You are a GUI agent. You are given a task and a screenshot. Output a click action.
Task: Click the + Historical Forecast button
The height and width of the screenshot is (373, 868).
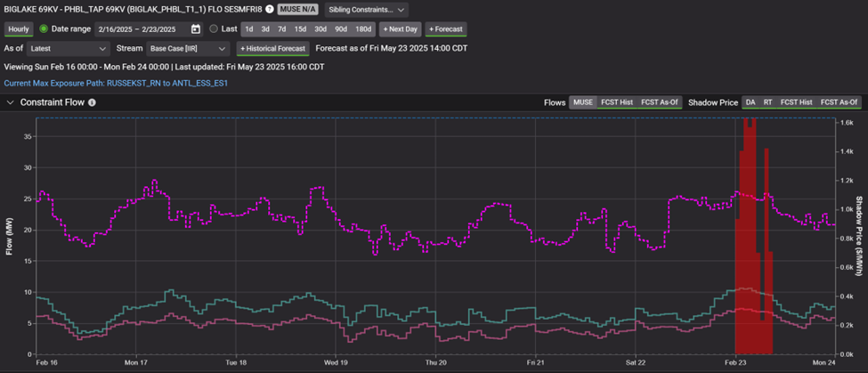click(x=272, y=48)
